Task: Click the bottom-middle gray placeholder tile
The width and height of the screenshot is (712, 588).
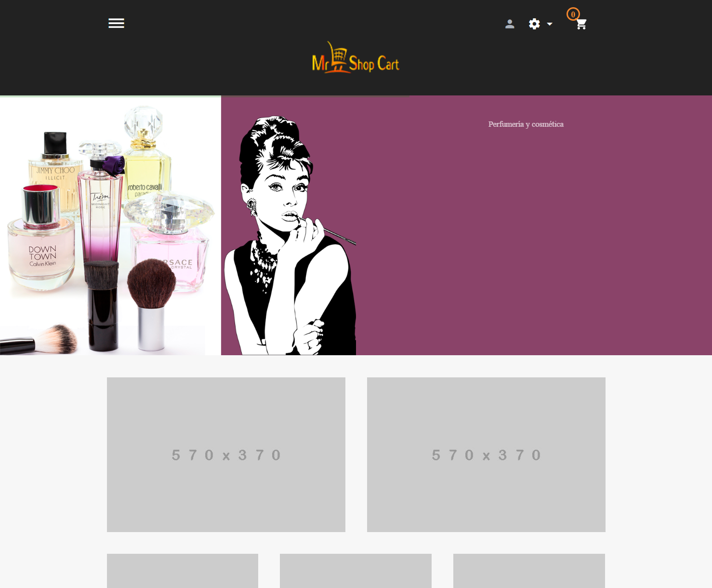Action: (356, 571)
